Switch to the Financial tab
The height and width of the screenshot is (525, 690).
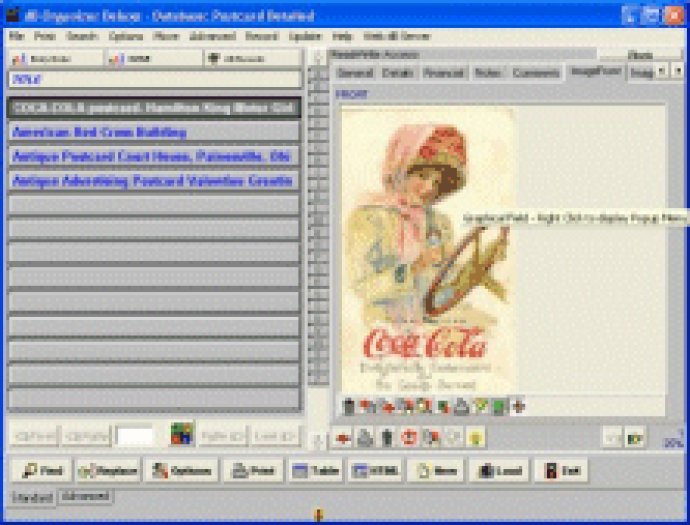coord(443,73)
